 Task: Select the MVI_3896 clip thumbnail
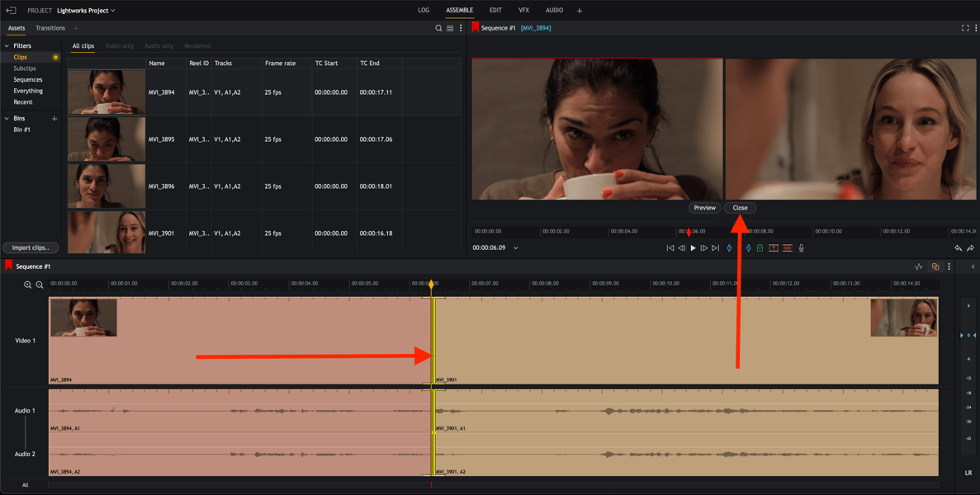tap(107, 186)
